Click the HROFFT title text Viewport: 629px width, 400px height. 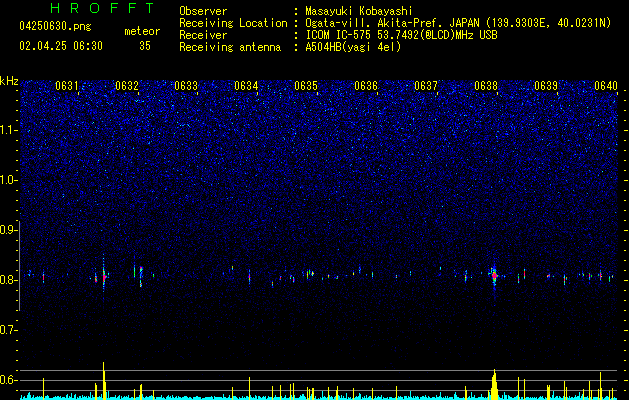[x=102, y=8]
